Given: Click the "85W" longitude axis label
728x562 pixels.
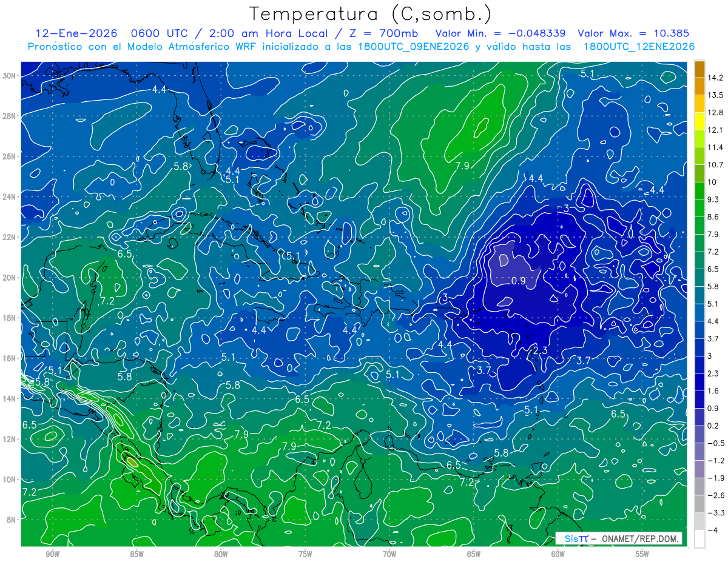Looking at the screenshot, I should 136,554.
